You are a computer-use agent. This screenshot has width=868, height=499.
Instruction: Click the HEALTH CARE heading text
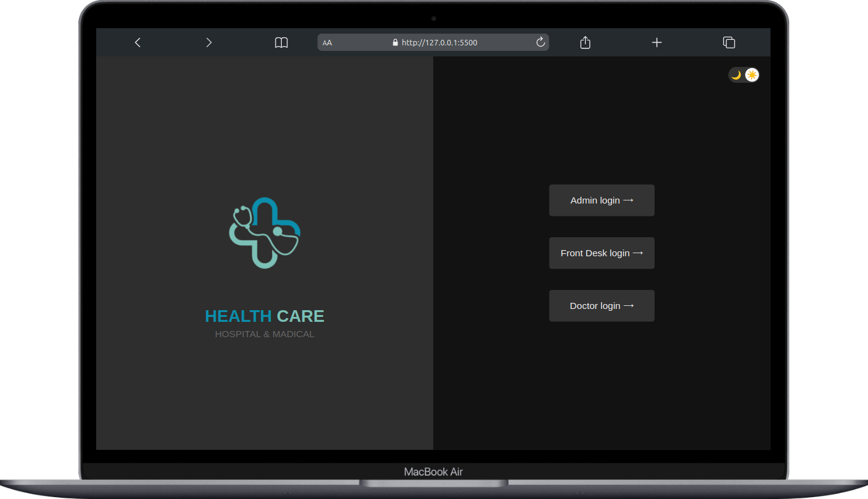[x=264, y=316]
